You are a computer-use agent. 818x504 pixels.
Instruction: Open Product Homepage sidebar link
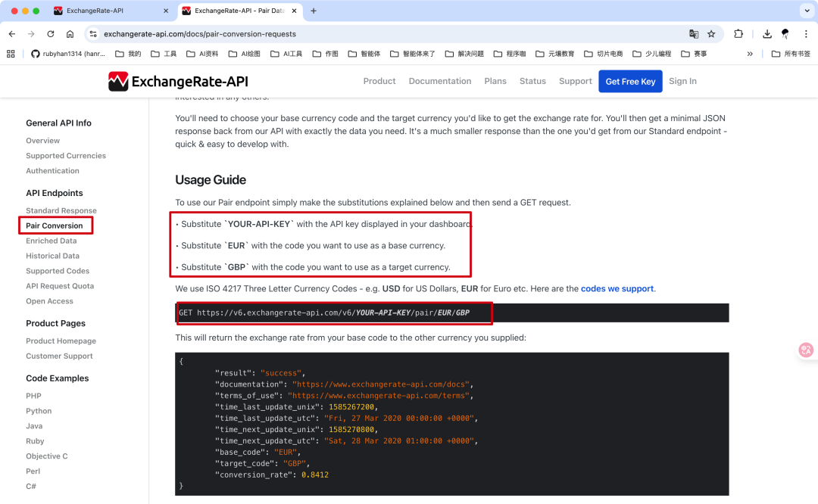tap(61, 341)
